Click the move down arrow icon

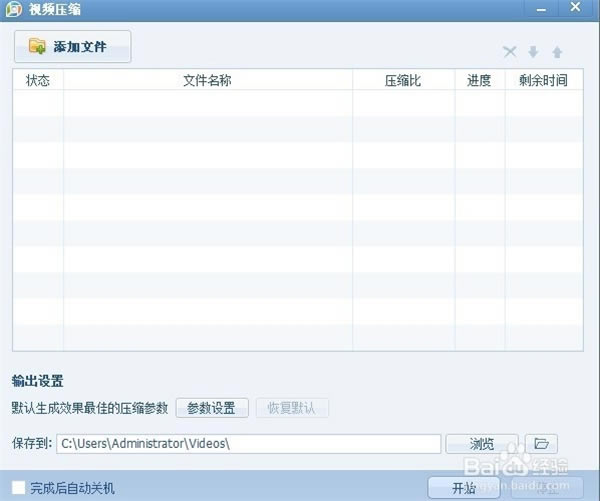tap(533, 51)
